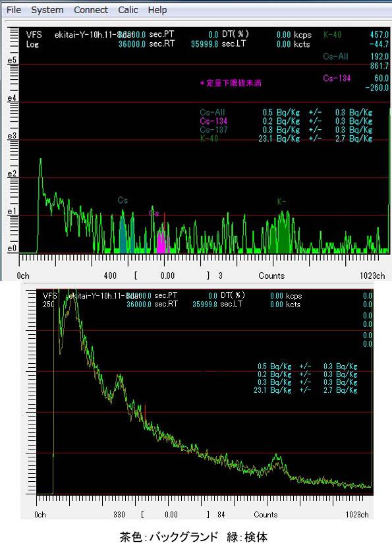The width and height of the screenshot is (392, 555).
Task: Open the File menu
Action: pos(14,10)
